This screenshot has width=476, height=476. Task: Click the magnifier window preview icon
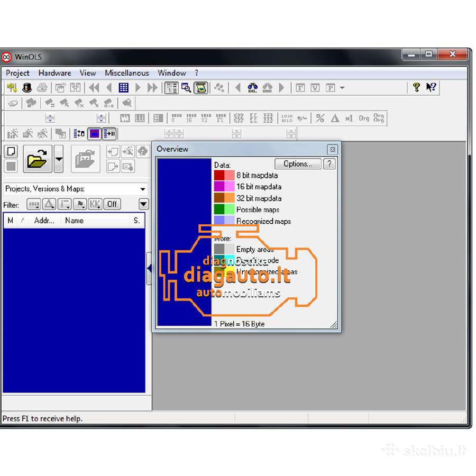click(186, 88)
